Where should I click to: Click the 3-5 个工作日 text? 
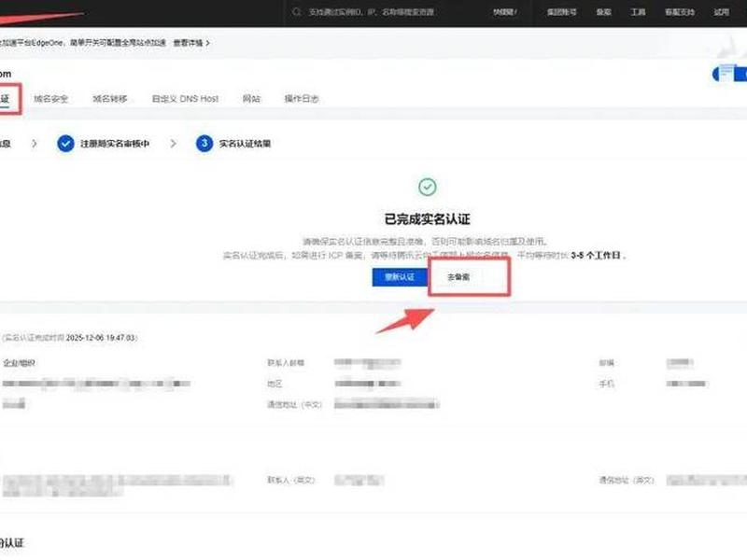coord(596,256)
